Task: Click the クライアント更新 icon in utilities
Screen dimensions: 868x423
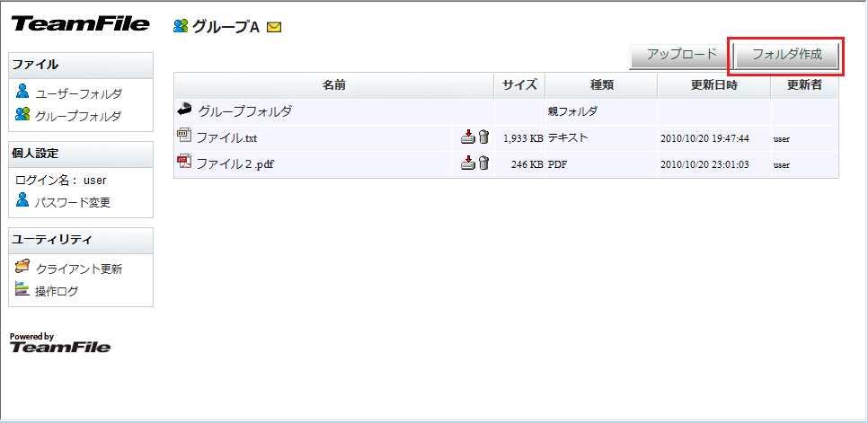Action: pyautogui.click(x=23, y=267)
